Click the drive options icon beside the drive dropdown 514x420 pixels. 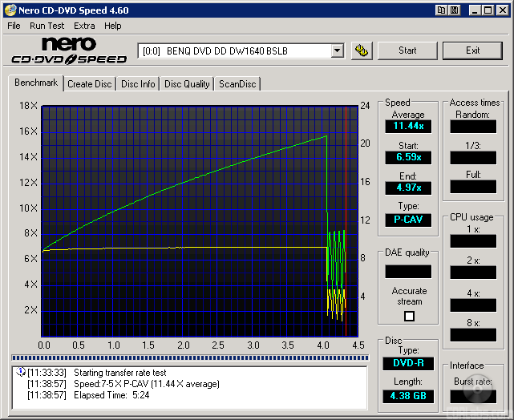tap(362, 50)
